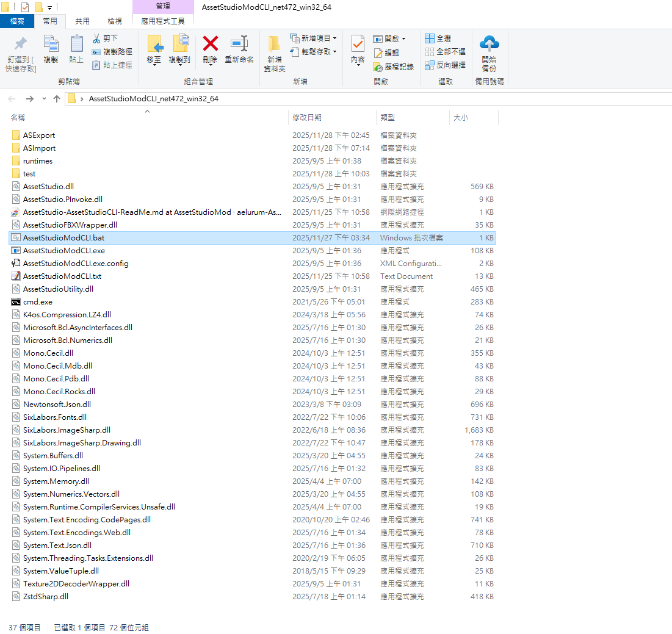
Task: Open the View (檢視) ribbon tab
Action: (114, 21)
